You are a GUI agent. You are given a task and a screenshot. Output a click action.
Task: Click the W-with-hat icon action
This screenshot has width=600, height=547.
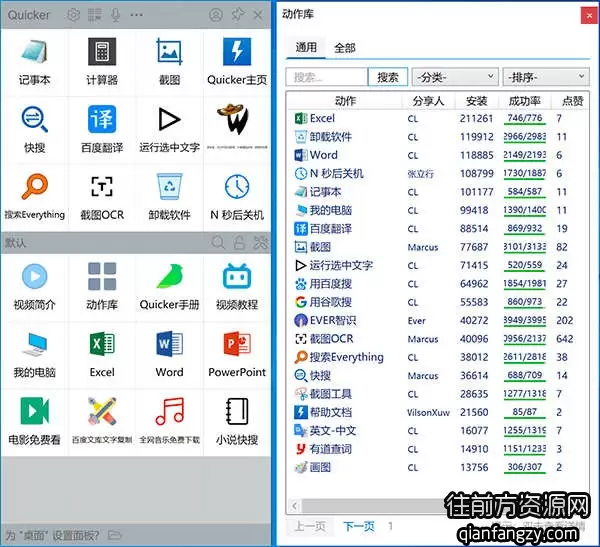click(x=237, y=126)
